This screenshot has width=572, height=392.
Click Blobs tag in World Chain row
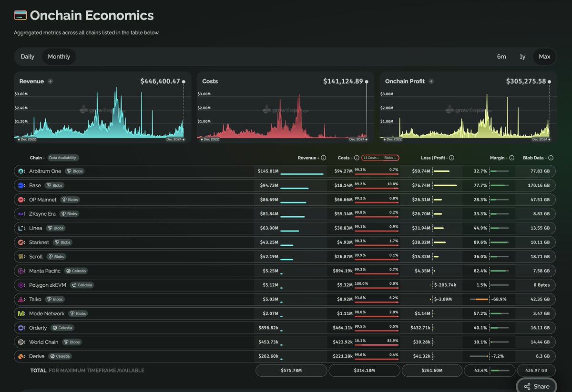(x=71, y=342)
